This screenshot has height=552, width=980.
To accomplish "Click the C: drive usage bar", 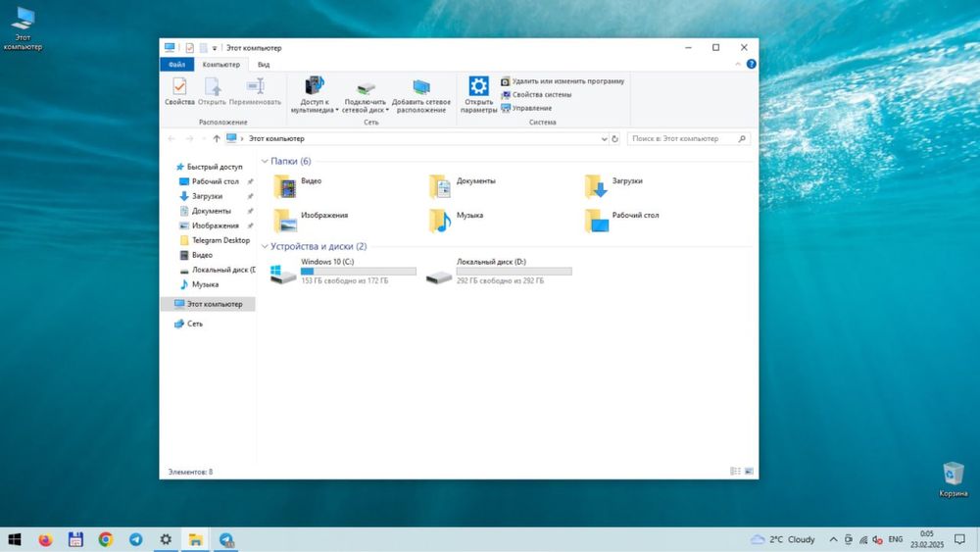I will pos(358,272).
